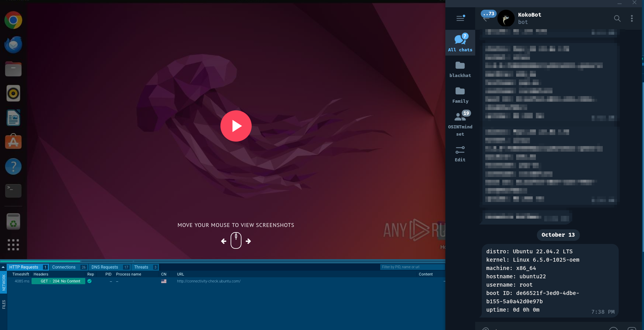Open the connectivity-check.ubuntu.com URL row
This screenshot has height=330, width=644.
tap(209, 281)
